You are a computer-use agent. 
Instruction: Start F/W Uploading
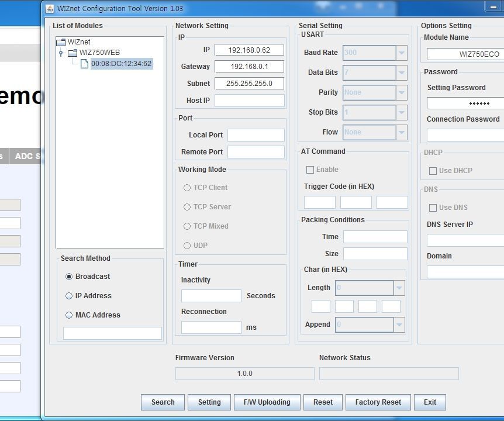267,402
